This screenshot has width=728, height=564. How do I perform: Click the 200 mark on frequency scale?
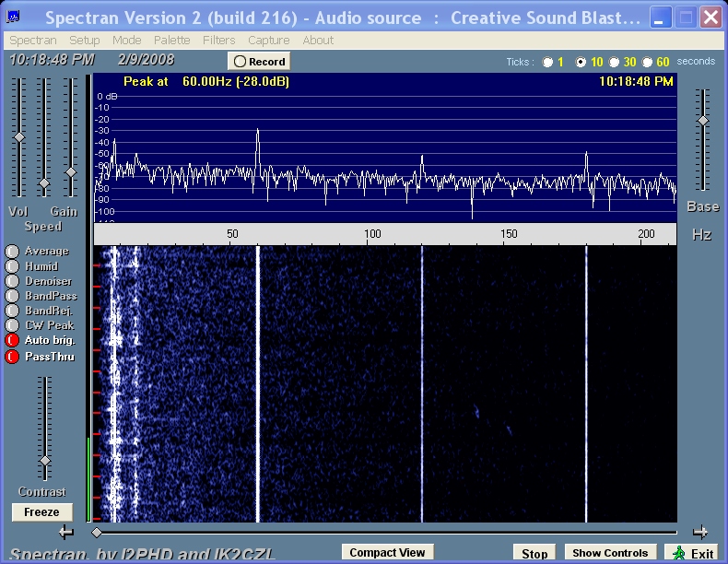(646, 233)
